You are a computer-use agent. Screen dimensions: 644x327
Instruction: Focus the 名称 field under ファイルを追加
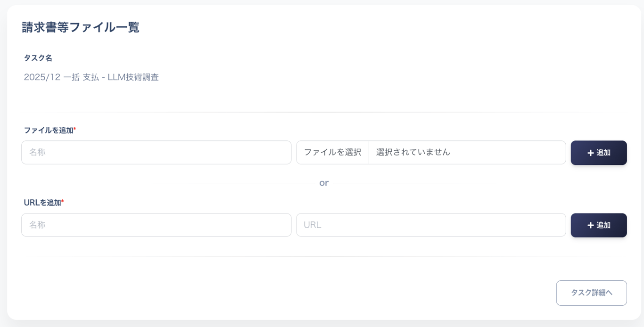point(156,152)
